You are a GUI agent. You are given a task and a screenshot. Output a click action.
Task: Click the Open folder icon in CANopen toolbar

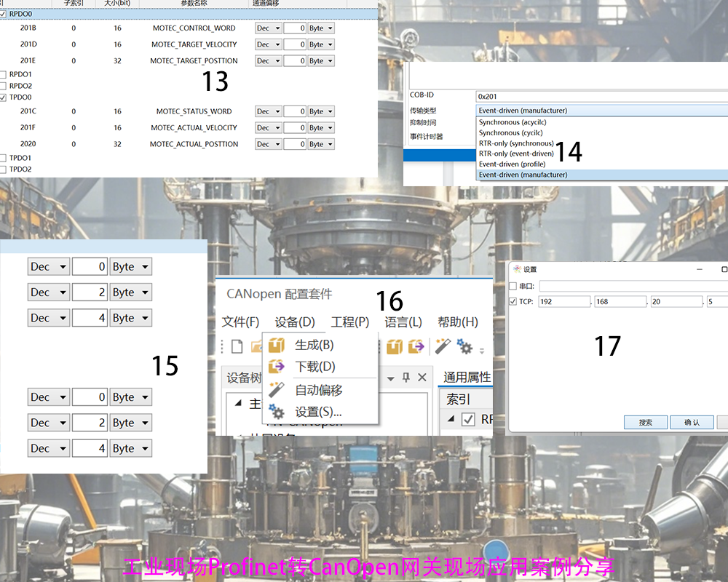point(256,346)
